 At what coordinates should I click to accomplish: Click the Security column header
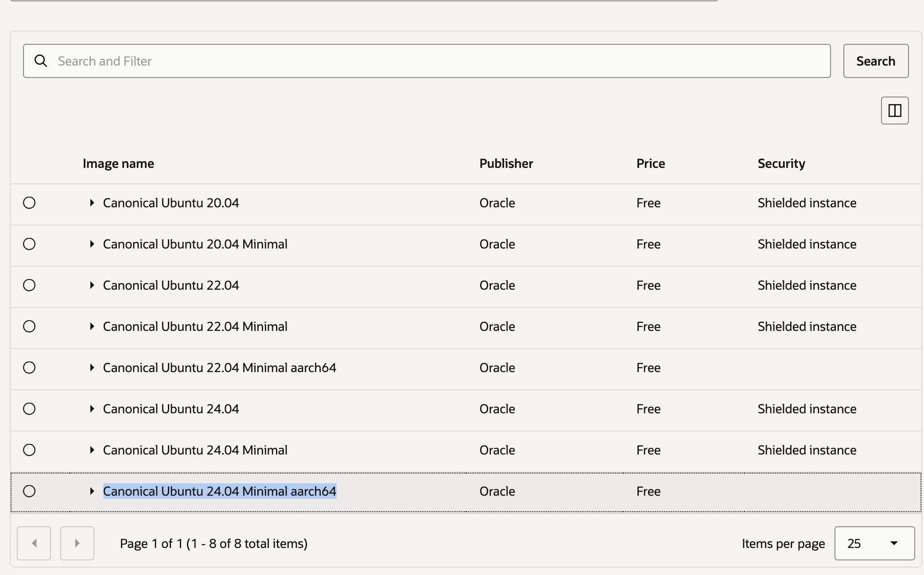tap(781, 163)
